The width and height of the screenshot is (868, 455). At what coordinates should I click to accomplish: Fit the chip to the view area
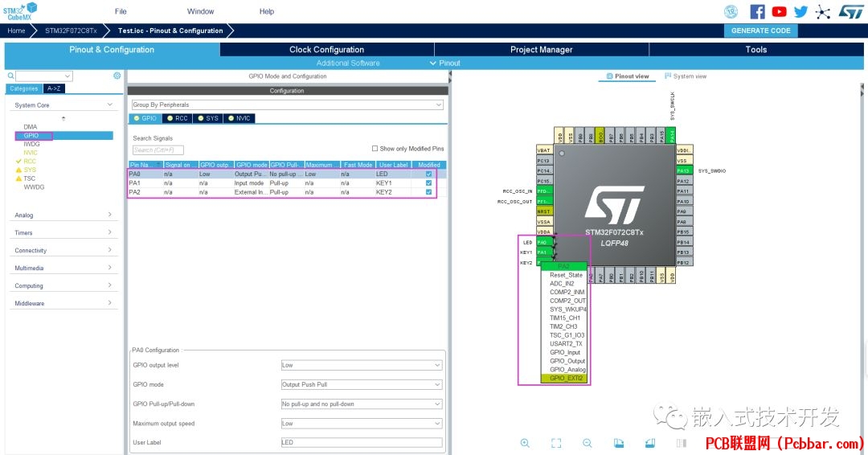coord(556,443)
